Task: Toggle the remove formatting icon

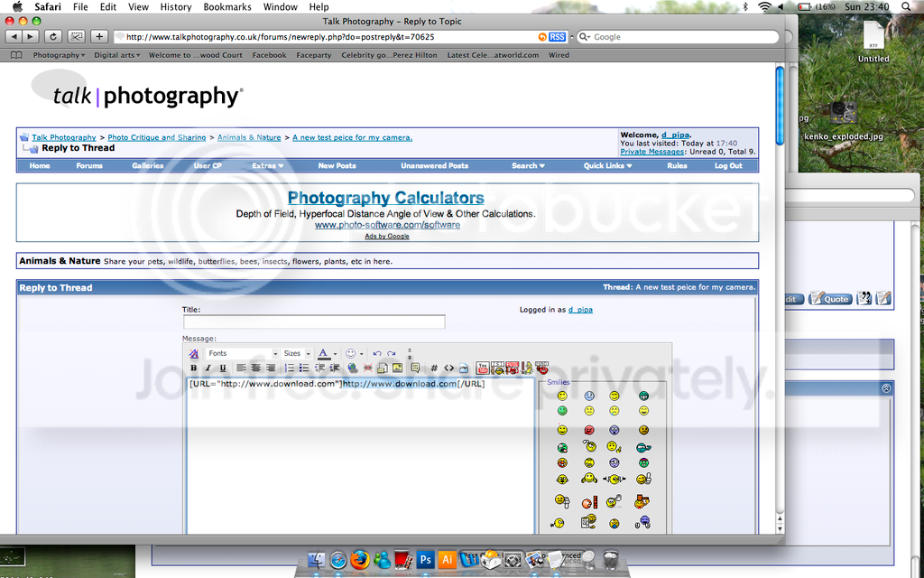Action: [192, 353]
